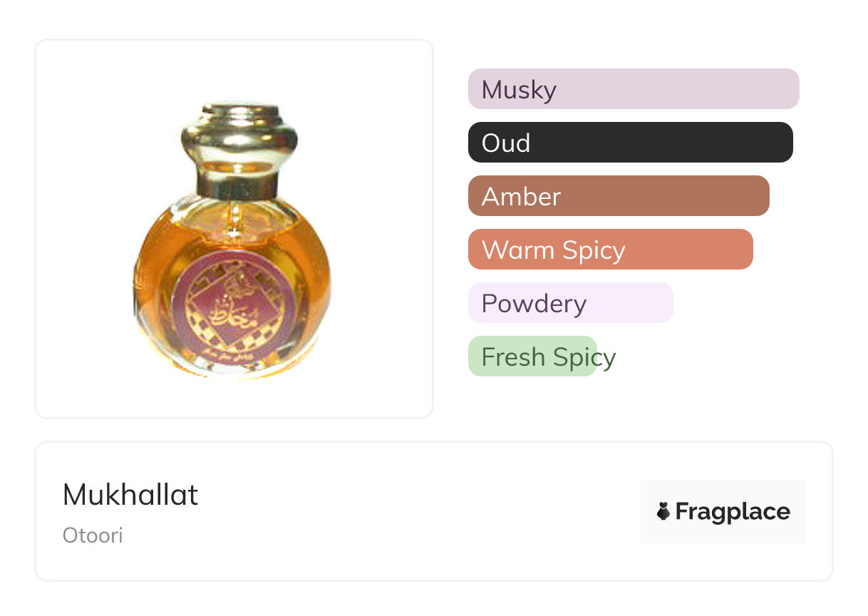Open the Mukhallat fragrance title
The image size is (868, 616).
click(x=130, y=495)
